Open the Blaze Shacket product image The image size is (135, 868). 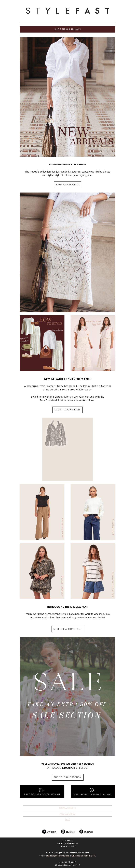(42, 571)
